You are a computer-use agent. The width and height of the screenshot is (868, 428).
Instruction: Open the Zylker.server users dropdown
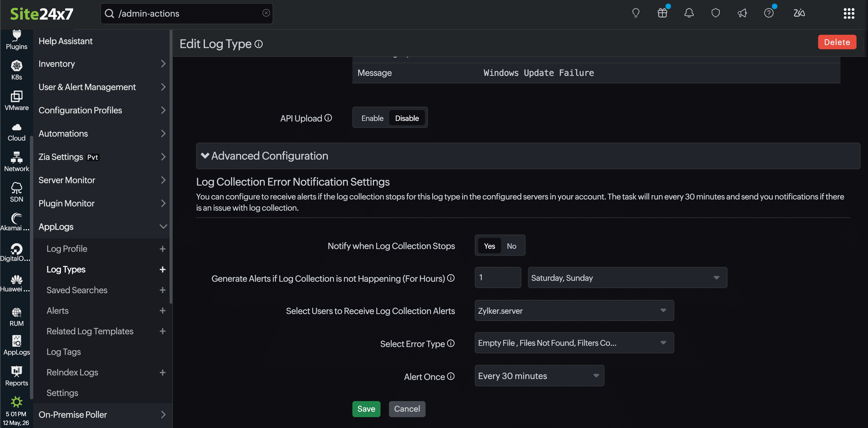[x=574, y=310]
